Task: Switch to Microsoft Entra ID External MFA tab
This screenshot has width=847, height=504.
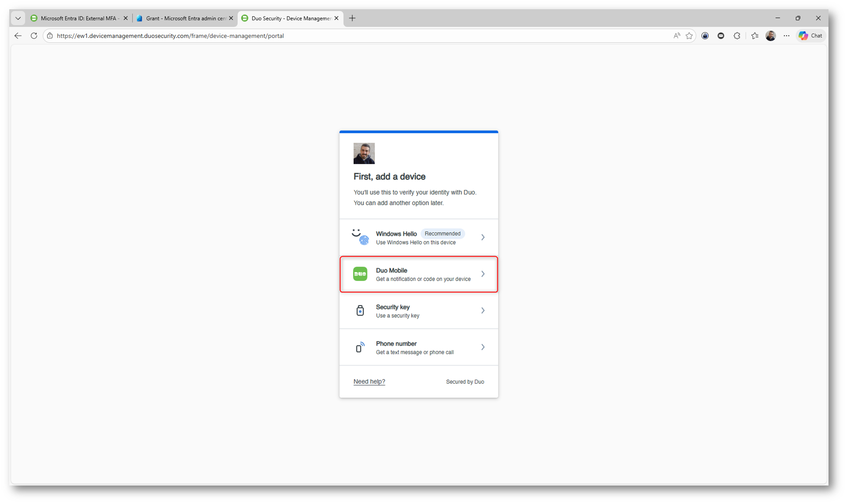Action: coord(78,18)
